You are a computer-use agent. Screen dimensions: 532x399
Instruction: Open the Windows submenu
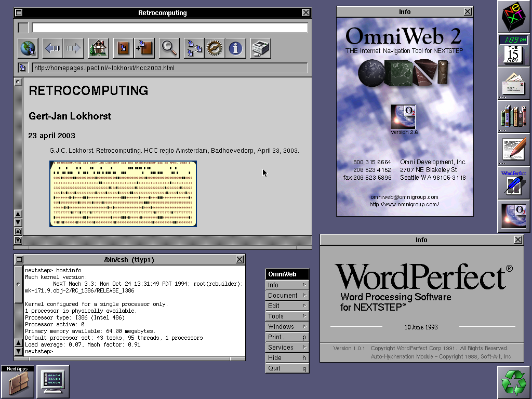coord(287,327)
